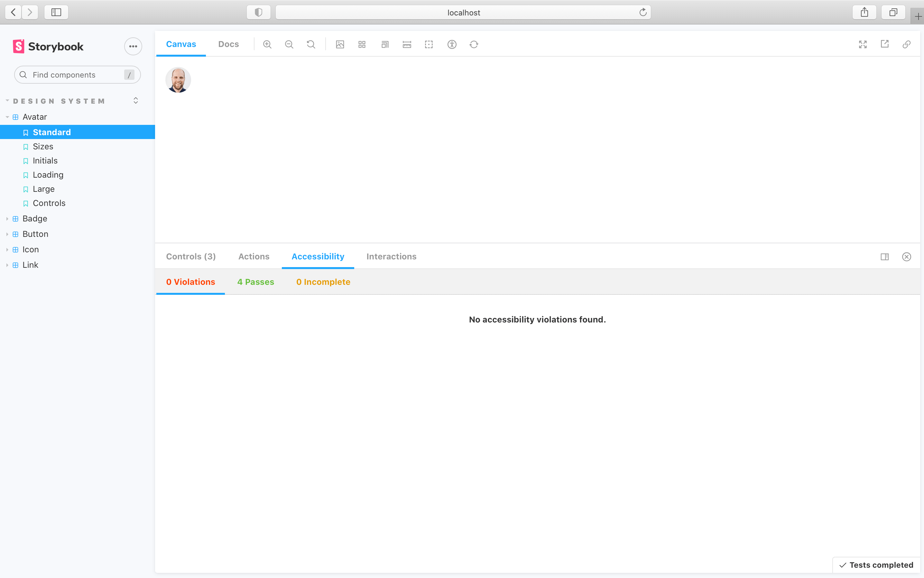Select the grid layout viewport icon
Screen dimensions: 924x578
click(362, 45)
